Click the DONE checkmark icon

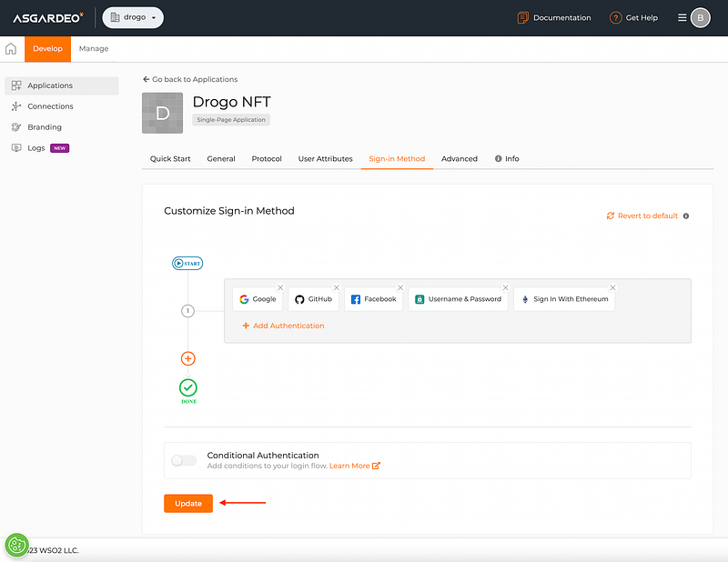(x=188, y=388)
